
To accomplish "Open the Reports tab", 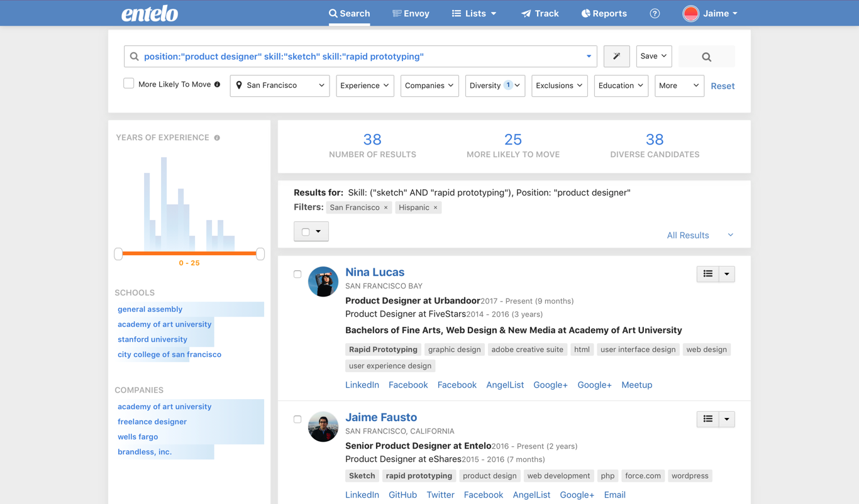I will pos(604,13).
